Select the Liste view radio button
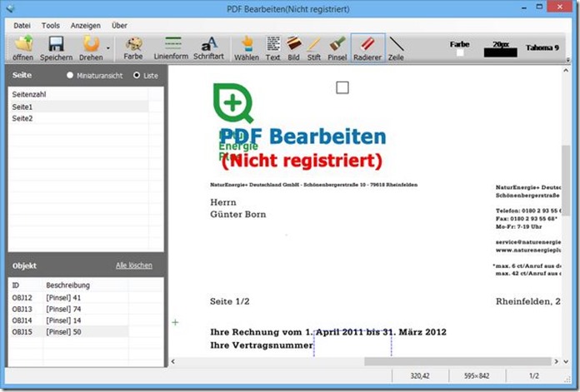580x392 pixels. [137, 75]
